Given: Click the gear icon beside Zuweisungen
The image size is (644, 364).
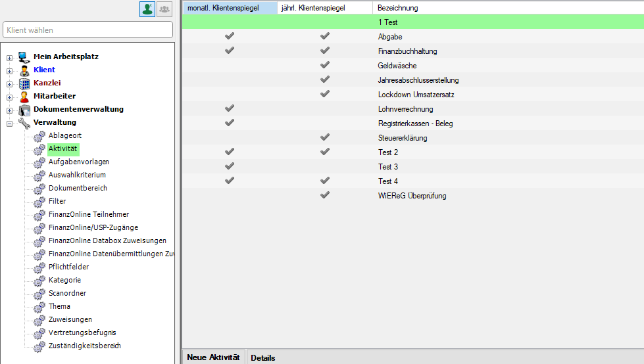Looking at the screenshot, I should pos(39,320).
